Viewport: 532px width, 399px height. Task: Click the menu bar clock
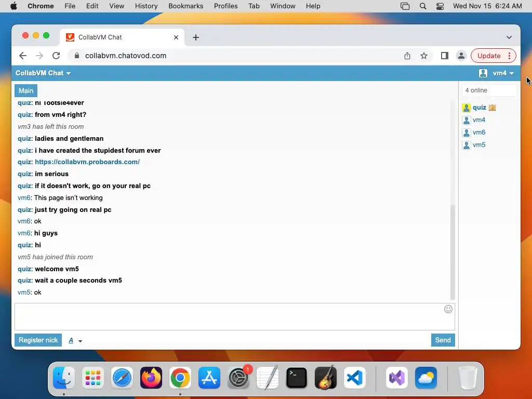[x=487, y=6]
